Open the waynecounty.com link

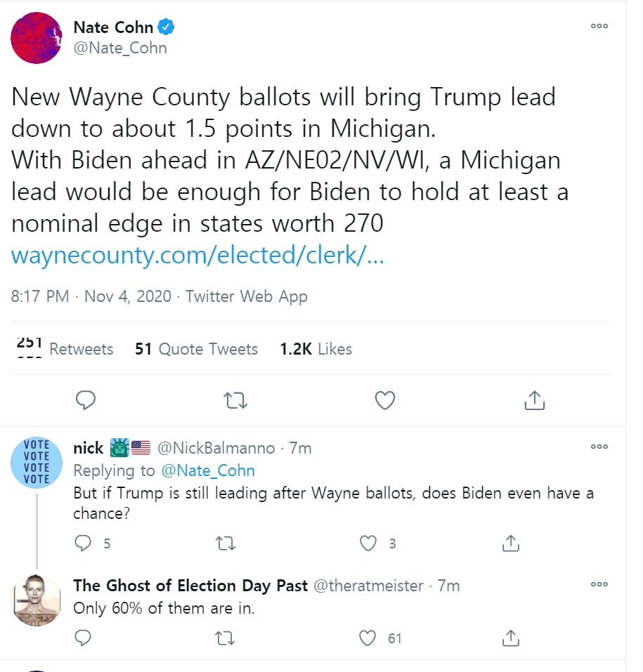[197, 256]
